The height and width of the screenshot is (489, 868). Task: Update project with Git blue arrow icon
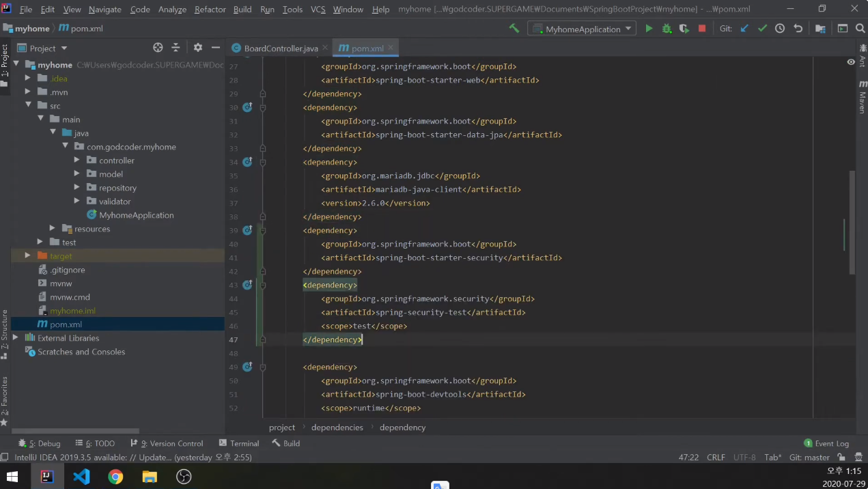(x=744, y=29)
